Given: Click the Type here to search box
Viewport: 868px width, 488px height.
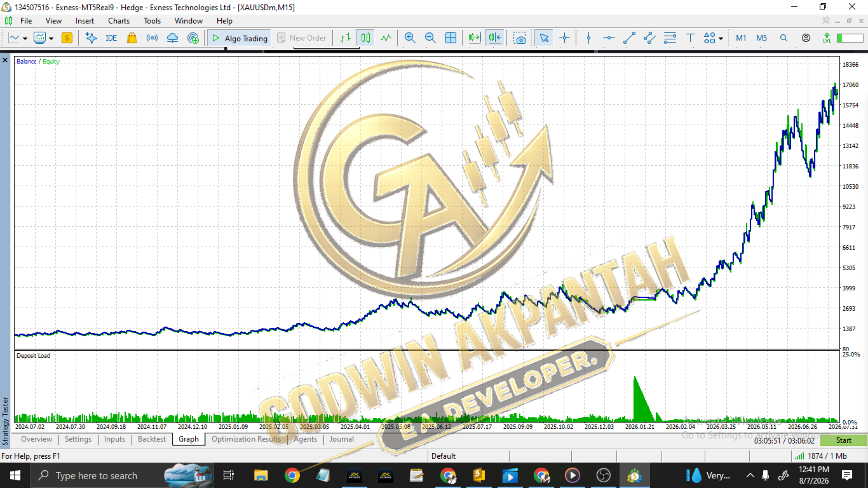Looking at the screenshot, I should [122, 475].
